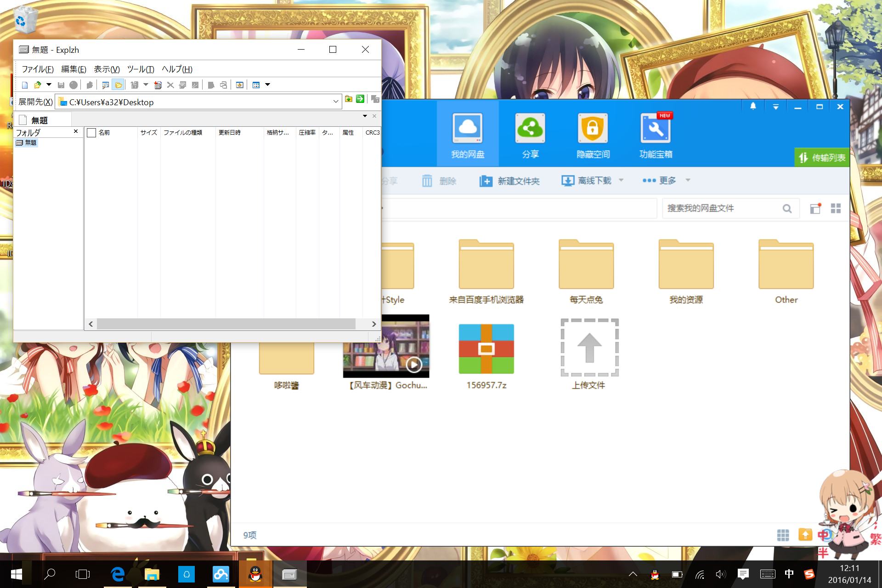The width and height of the screenshot is (882, 588).
Task: Click the new archive icon in Explzh toolbar
Action: (x=25, y=85)
